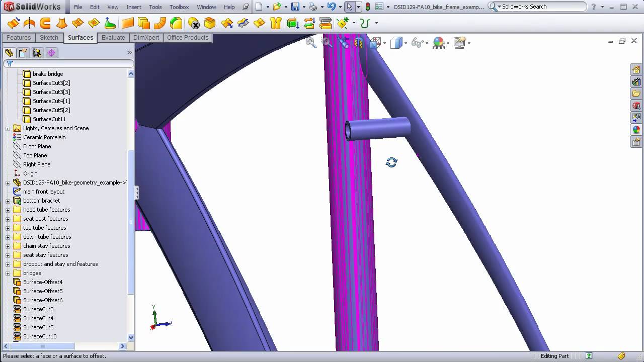This screenshot has height=362, width=644.
Task: Select the Swept Surface tool
Action: (45, 23)
